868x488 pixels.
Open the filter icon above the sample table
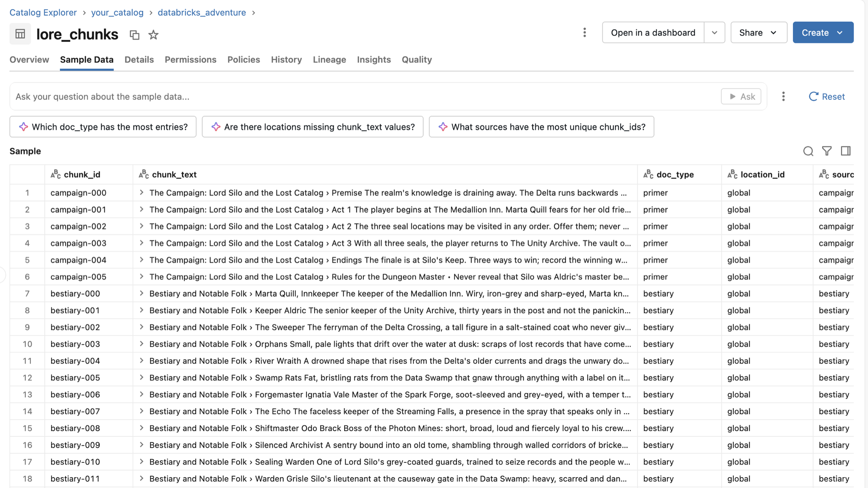827,151
